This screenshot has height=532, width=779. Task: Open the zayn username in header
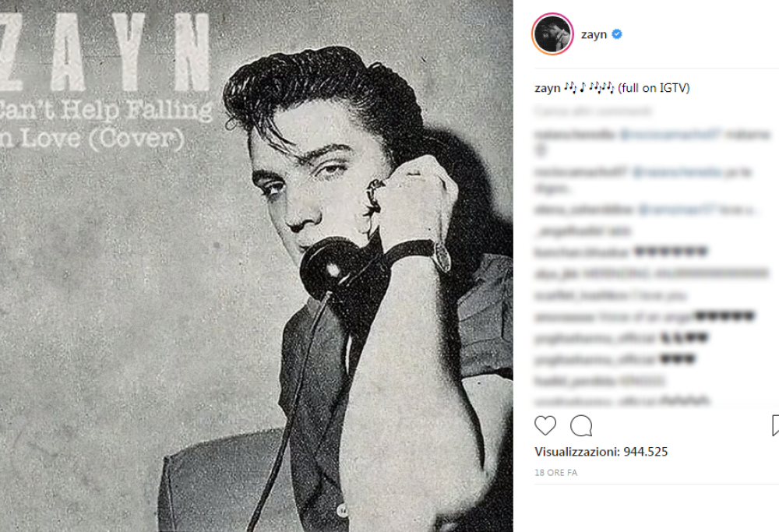594,34
